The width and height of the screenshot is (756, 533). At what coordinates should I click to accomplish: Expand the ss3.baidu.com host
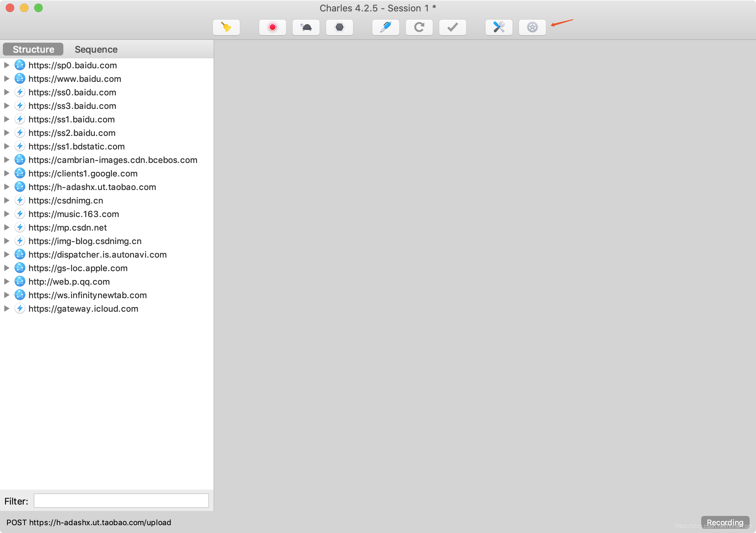pyautogui.click(x=6, y=106)
